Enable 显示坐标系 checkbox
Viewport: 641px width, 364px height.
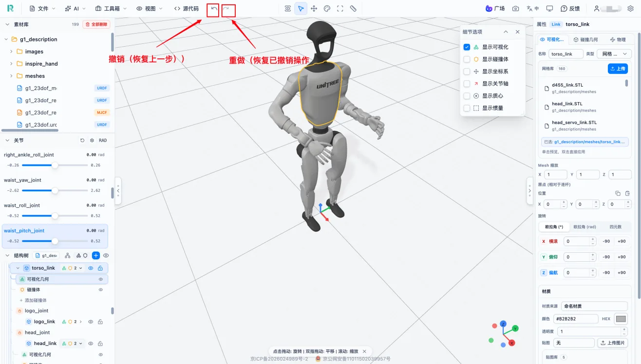(x=467, y=72)
